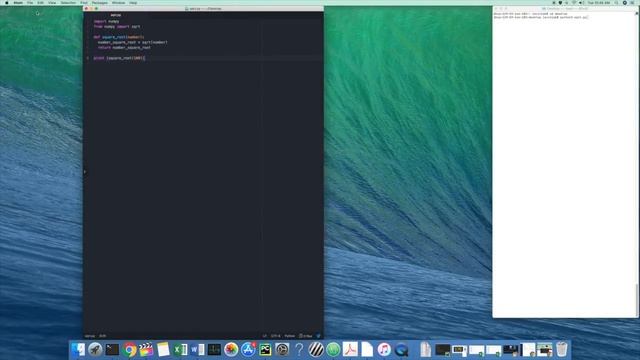This screenshot has height=360, width=640.
Task: Open QuickTime Player from the dock
Action: click(x=401, y=350)
